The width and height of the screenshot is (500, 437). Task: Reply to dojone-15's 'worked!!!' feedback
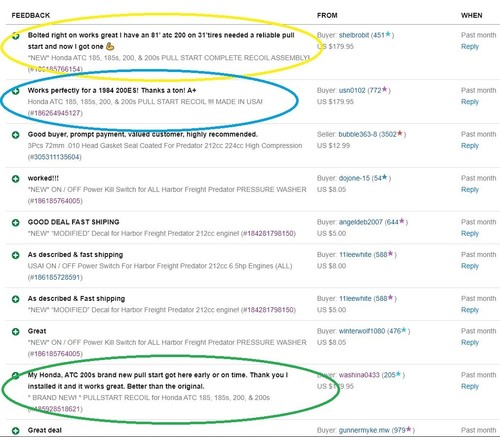(x=470, y=190)
